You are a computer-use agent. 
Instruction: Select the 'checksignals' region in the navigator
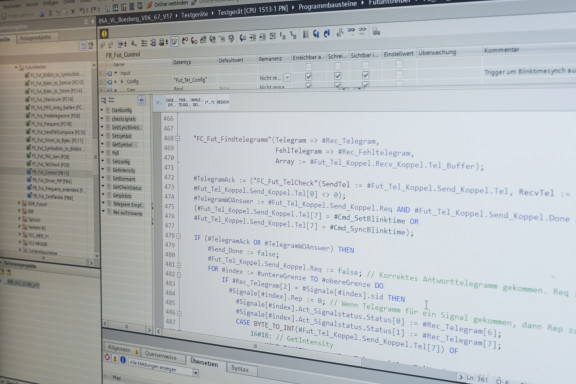click(x=123, y=119)
